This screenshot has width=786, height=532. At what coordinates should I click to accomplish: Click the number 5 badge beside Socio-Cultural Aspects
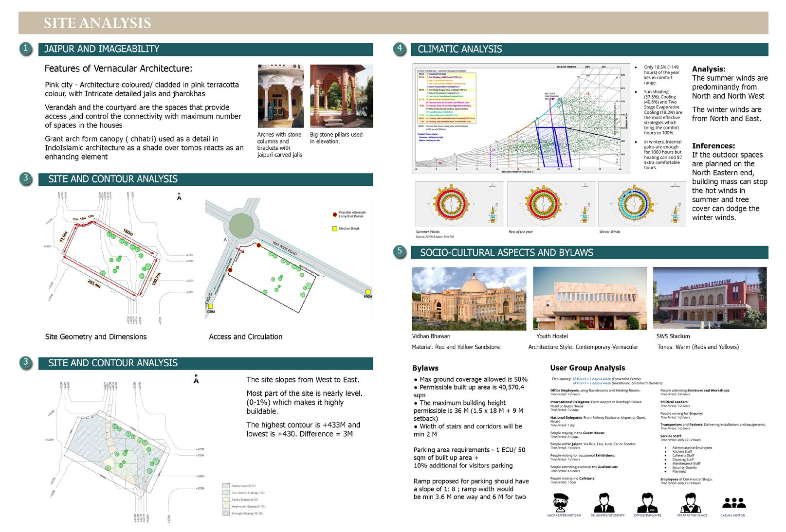[399, 252]
